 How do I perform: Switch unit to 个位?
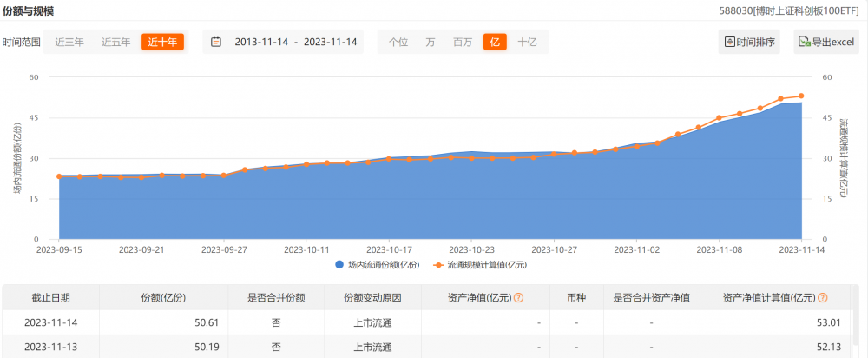pos(398,42)
